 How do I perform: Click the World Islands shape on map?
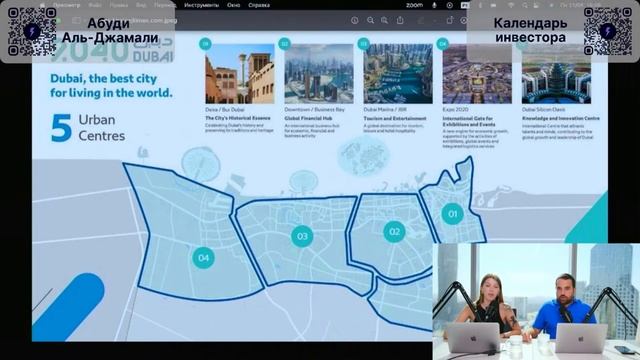tap(363, 156)
